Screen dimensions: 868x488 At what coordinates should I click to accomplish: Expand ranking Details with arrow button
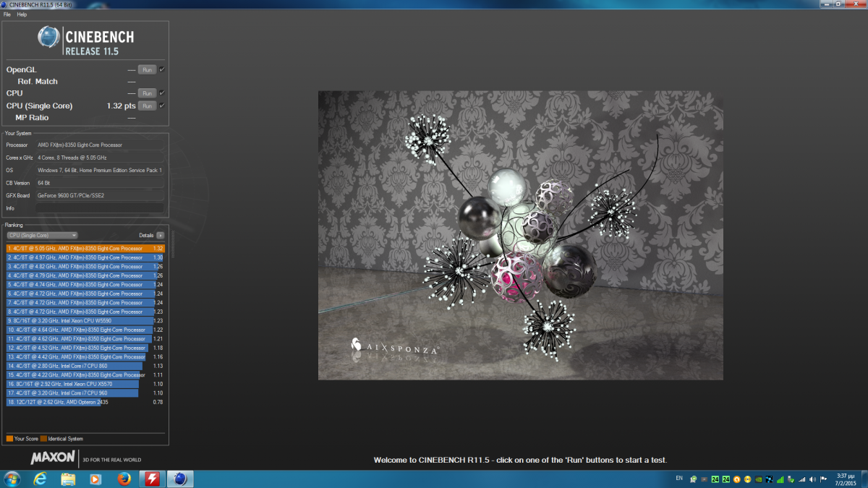tap(160, 235)
